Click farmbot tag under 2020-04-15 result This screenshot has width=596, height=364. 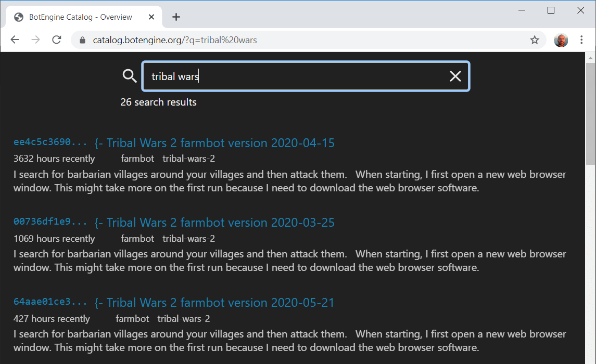tap(137, 158)
